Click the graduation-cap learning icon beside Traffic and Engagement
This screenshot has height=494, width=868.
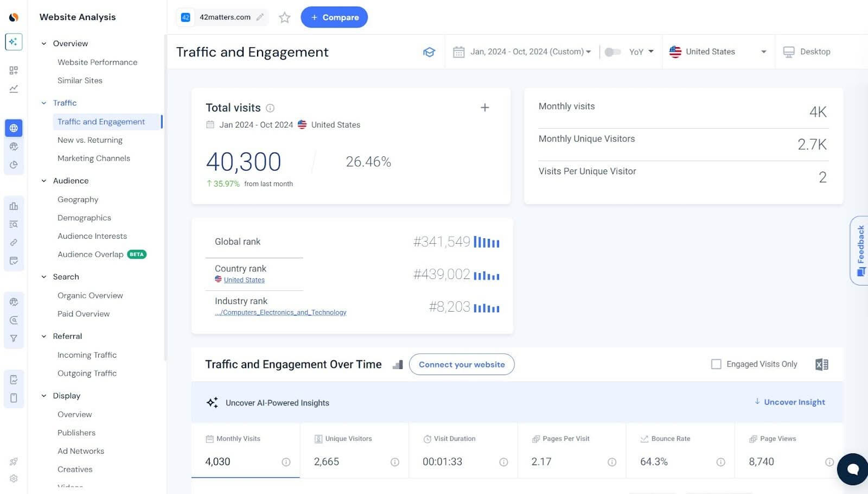(429, 52)
